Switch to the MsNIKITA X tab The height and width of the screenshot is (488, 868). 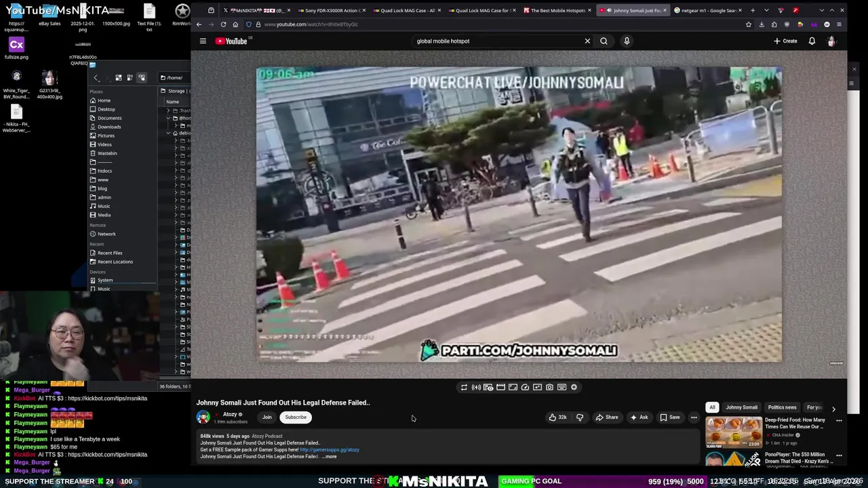click(256, 10)
